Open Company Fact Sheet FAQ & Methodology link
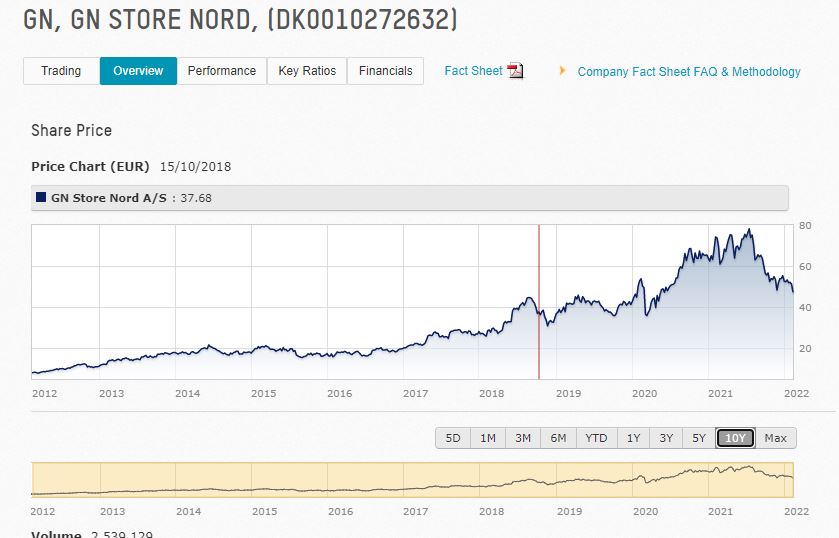 [689, 72]
